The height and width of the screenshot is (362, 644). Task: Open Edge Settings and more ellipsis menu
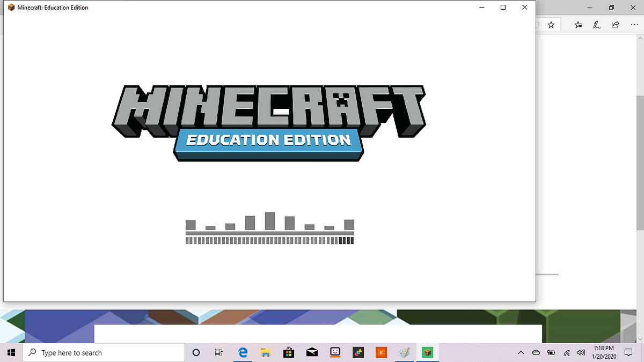pyautogui.click(x=634, y=25)
